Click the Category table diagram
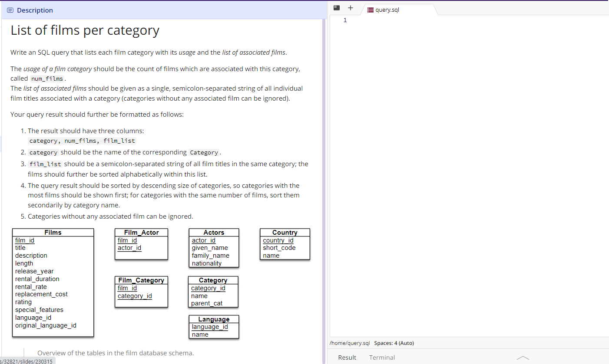Image resolution: width=609 pixels, height=364 pixels. tap(213, 292)
